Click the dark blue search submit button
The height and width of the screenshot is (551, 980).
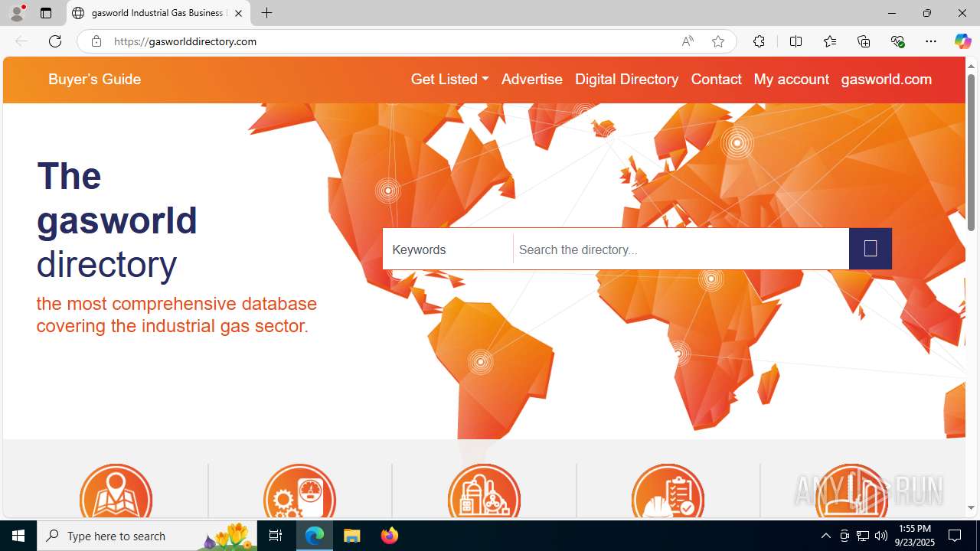[x=870, y=249]
